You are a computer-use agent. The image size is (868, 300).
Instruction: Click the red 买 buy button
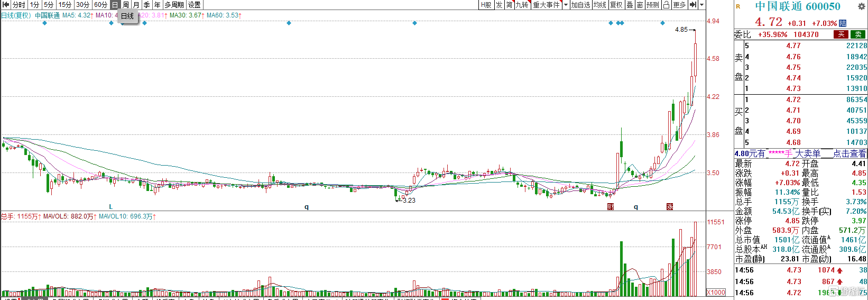[x=841, y=34]
